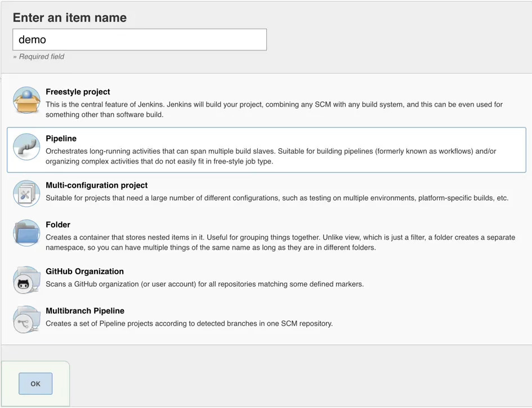Focus the item name field containing demo
The height and width of the screenshot is (408, 532).
pos(140,40)
